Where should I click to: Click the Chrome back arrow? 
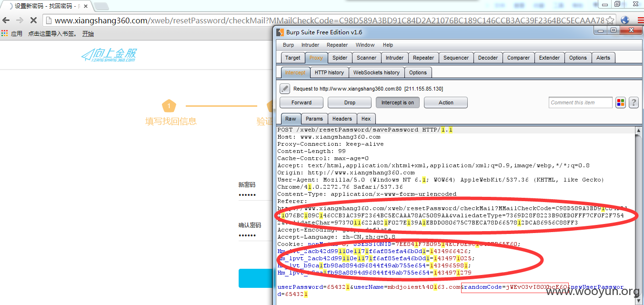pyautogui.click(x=6, y=20)
